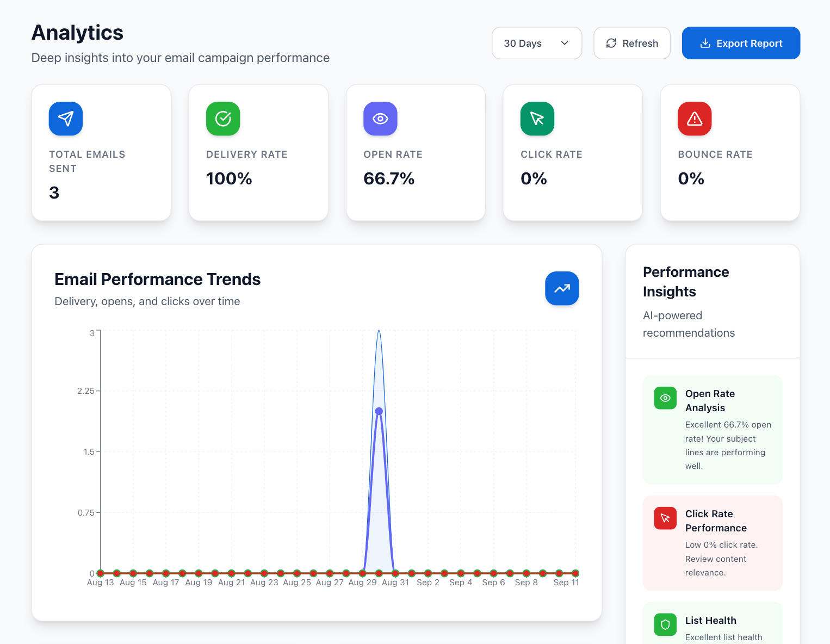
Task: Select the Open Rate Analysis insight card
Action: [713, 429]
